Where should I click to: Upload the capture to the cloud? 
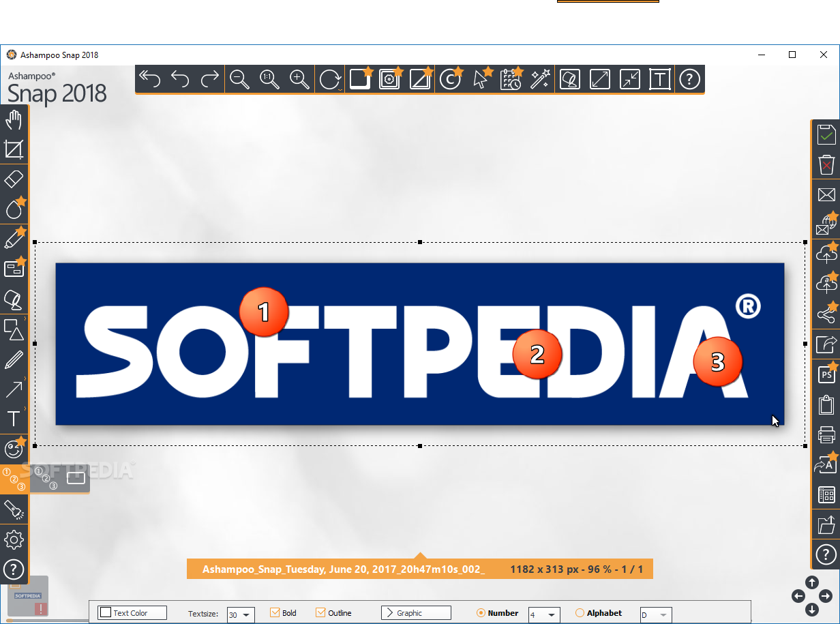coord(826,254)
